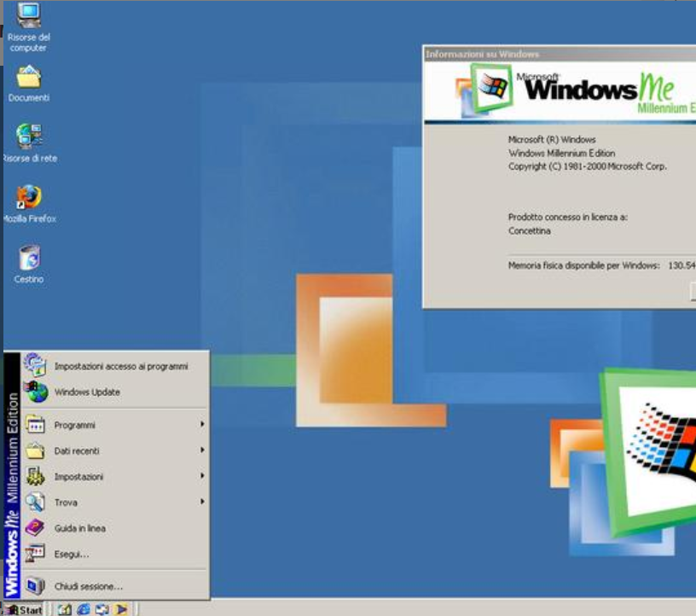Expand the Impostazioni submenu arrow
The height and width of the screenshot is (616, 696).
202,476
